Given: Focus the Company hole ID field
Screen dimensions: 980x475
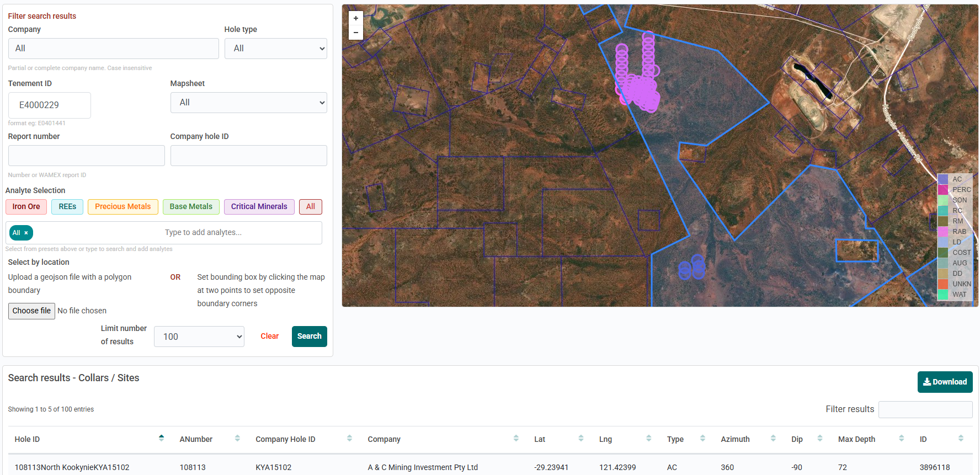Looking at the screenshot, I should click(x=249, y=156).
